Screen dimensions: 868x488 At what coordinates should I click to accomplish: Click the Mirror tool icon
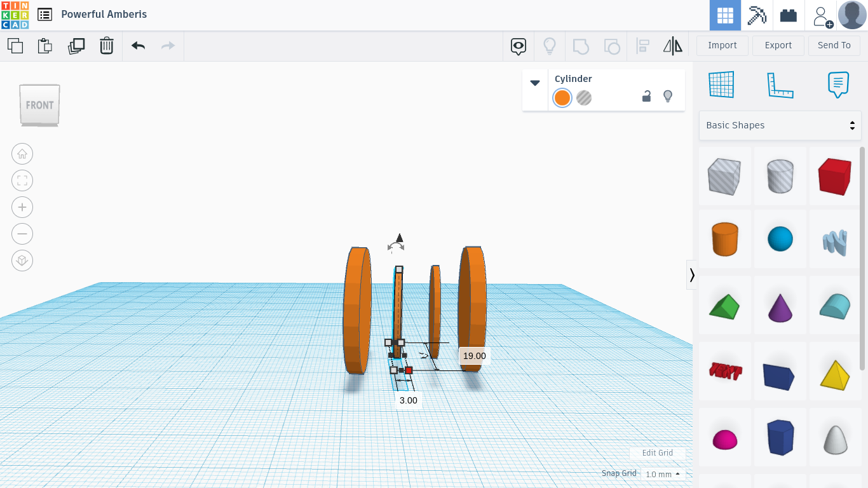coord(673,46)
